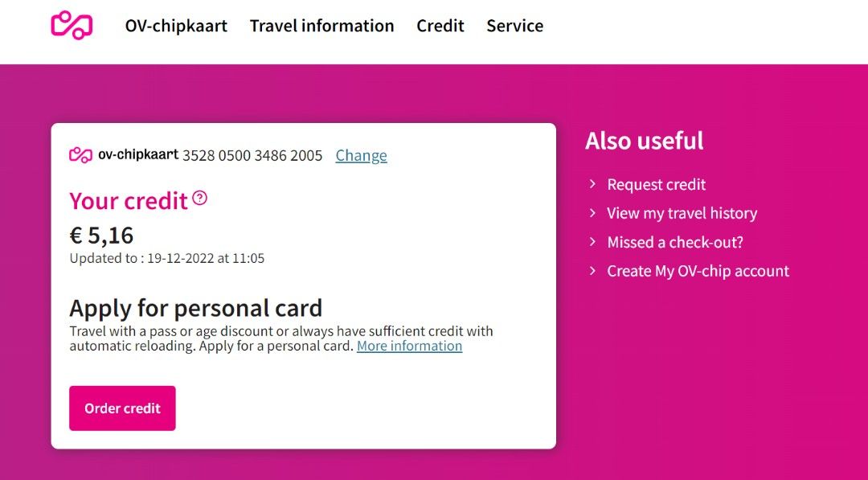Select the Request credit link
The width and height of the screenshot is (868, 480).
pyautogui.click(x=656, y=184)
